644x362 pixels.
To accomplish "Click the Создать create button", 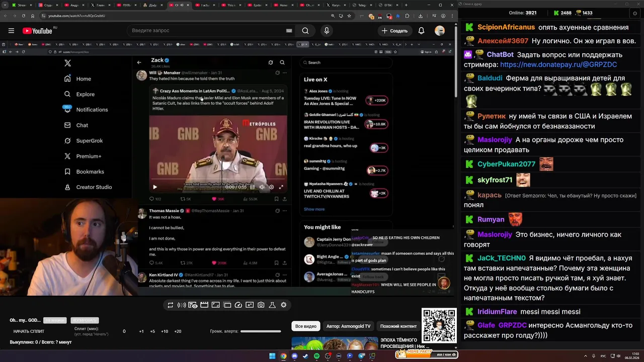I will [x=395, y=31].
